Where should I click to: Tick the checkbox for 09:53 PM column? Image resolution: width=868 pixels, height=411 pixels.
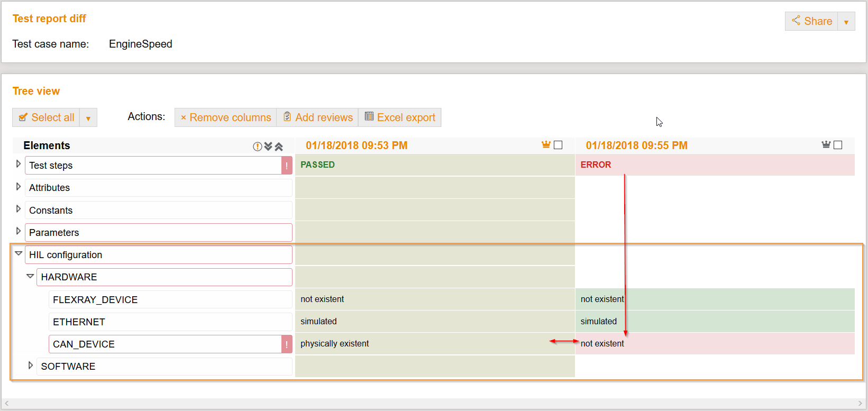pos(558,145)
